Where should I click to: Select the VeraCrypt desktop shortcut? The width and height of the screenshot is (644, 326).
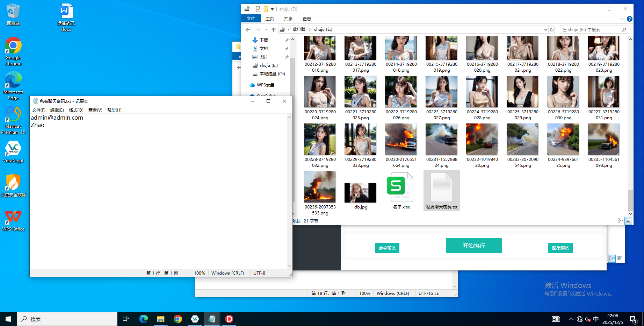click(13, 152)
